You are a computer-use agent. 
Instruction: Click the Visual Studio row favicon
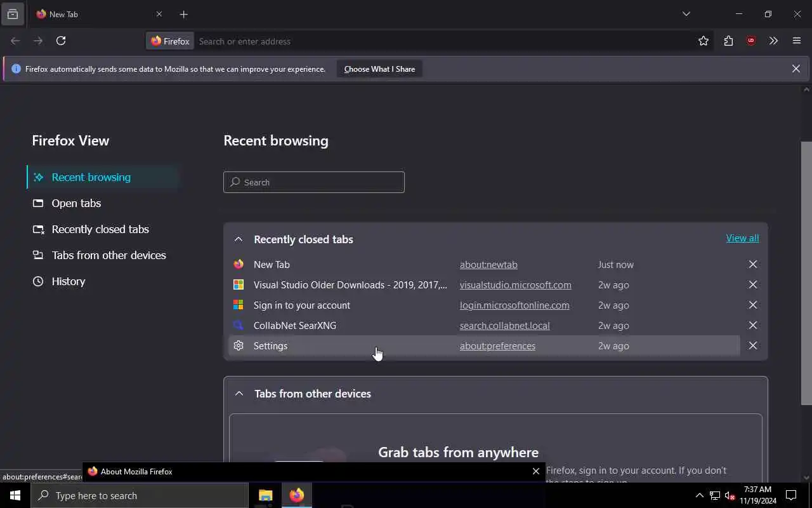(239, 284)
